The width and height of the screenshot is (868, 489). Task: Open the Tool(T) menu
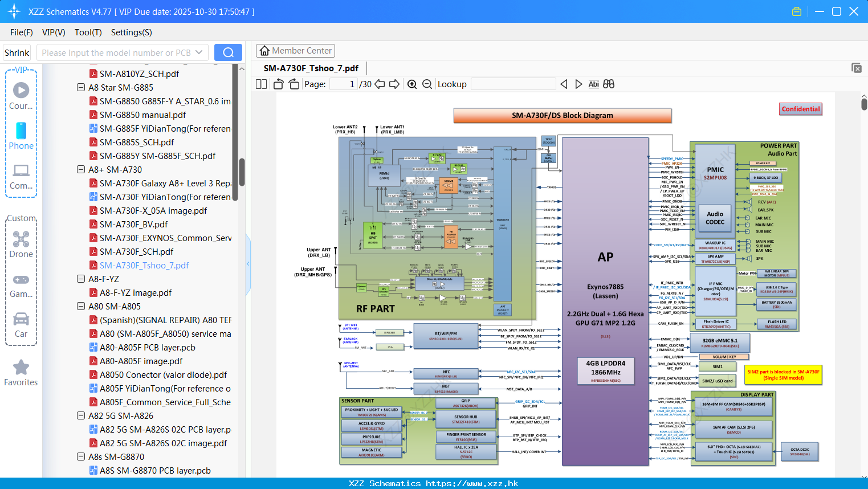(88, 32)
